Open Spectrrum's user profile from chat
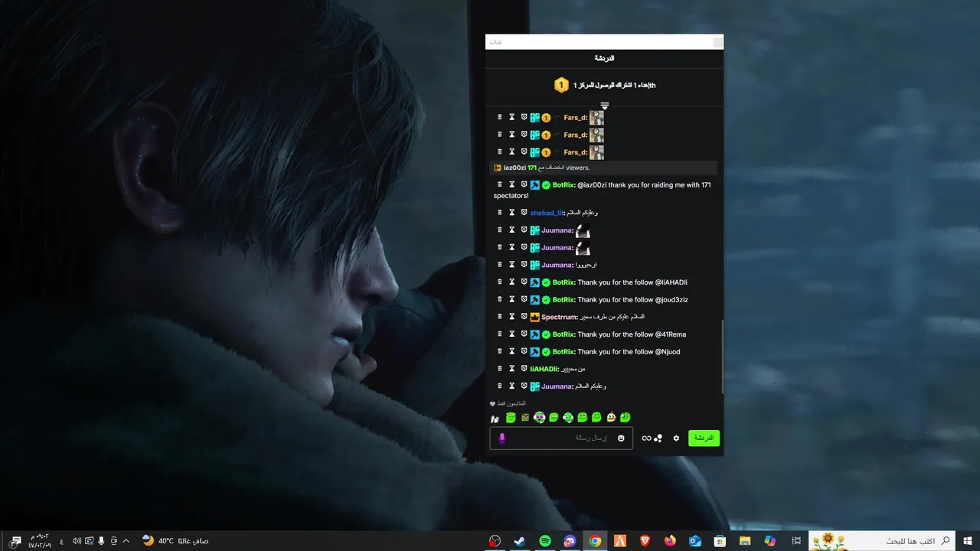 point(559,317)
